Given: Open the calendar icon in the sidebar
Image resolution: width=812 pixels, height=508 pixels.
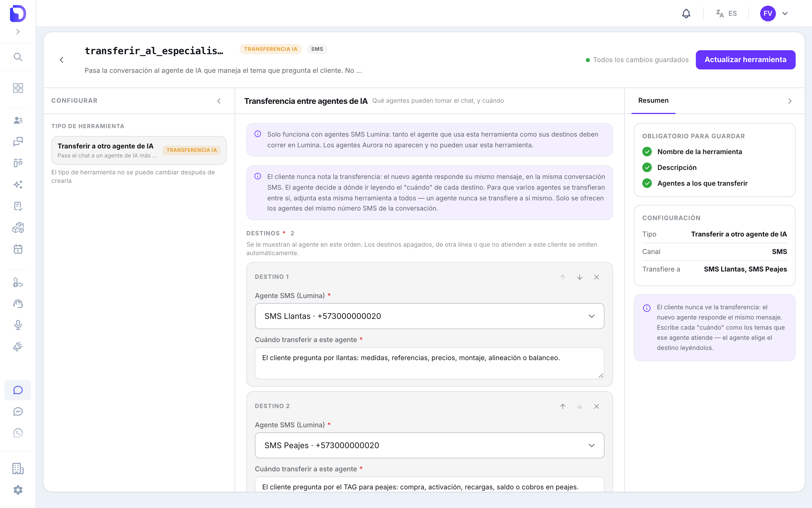Looking at the screenshot, I should tap(18, 249).
